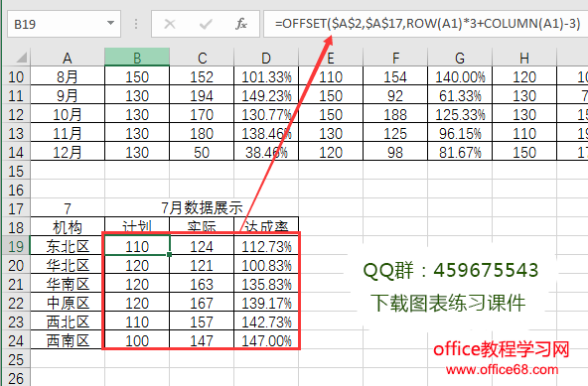Click cell 华北区
This screenshot has width=588, height=386.
68,265
